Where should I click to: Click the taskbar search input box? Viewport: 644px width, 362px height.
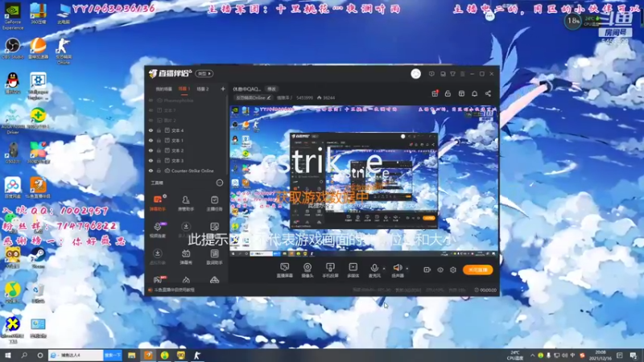(76, 356)
